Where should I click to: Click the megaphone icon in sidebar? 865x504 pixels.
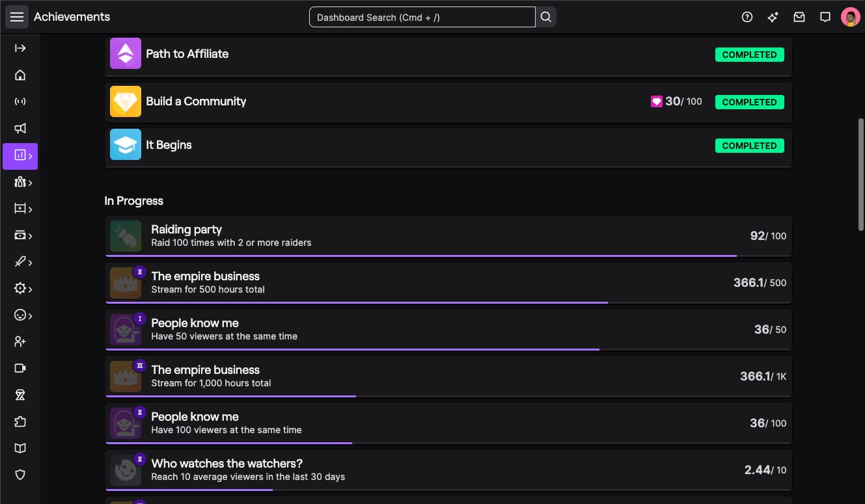[x=20, y=128]
